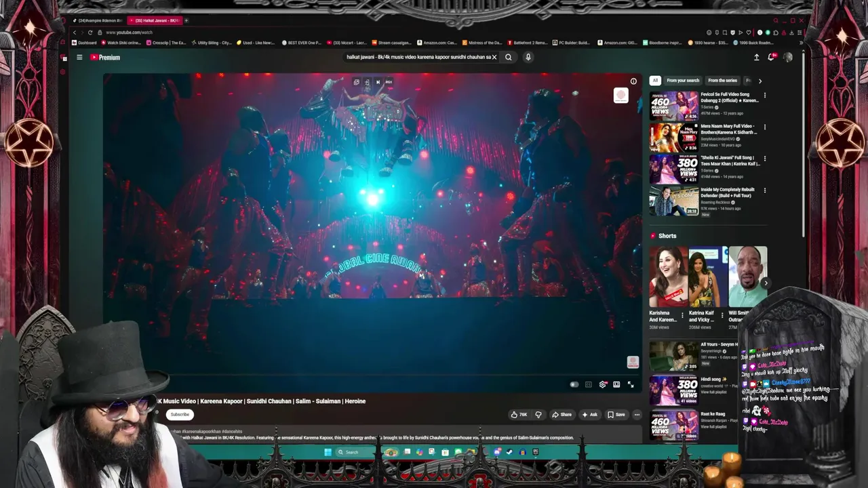Click the channel watermark in the player corner
The width and height of the screenshot is (868, 488).
pyautogui.click(x=633, y=363)
